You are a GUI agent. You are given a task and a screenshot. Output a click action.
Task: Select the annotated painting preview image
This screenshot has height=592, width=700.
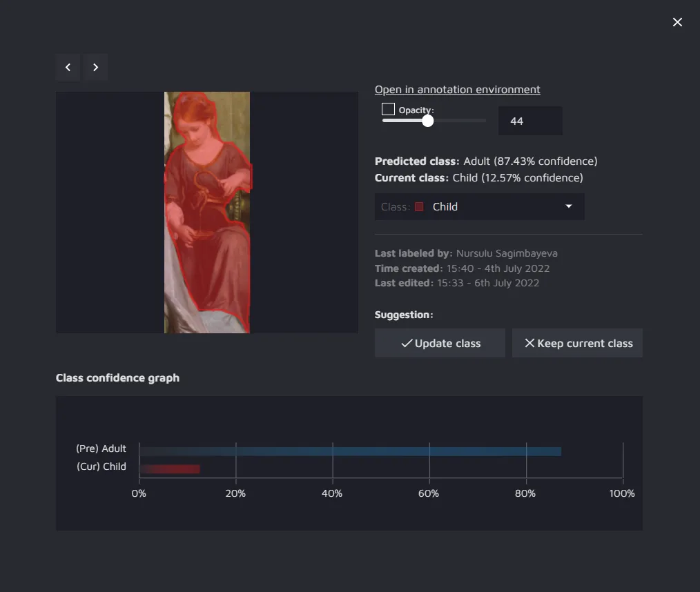pos(207,213)
